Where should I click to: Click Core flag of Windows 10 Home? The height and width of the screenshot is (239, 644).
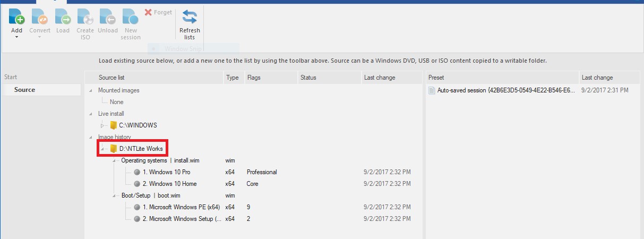click(x=253, y=184)
